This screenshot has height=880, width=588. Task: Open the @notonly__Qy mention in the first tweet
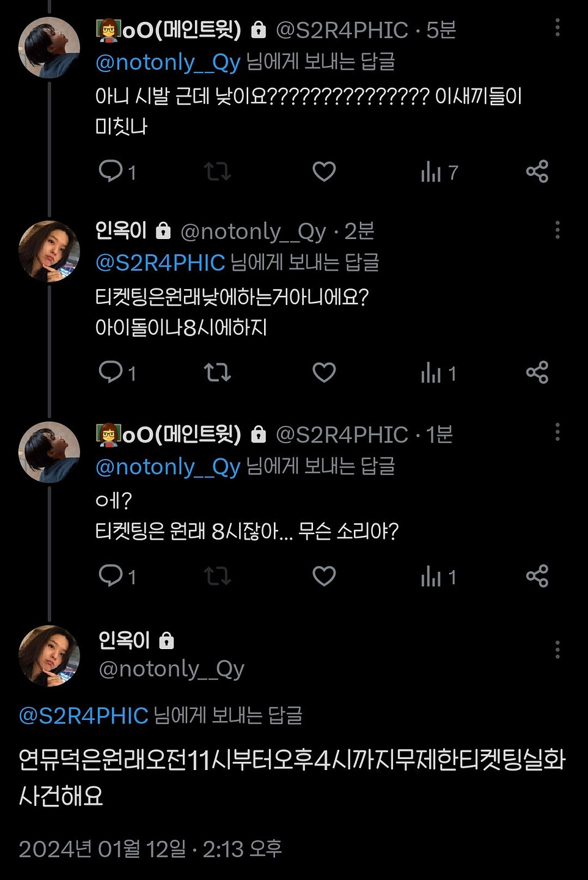click(x=167, y=62)
